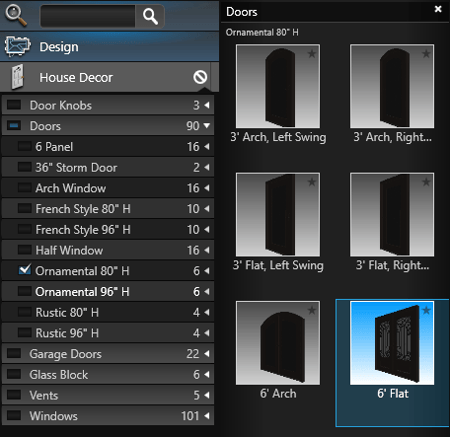Choose the 3' Arch, Right swing door
The image size is (450, 437).
coord(392,86)
